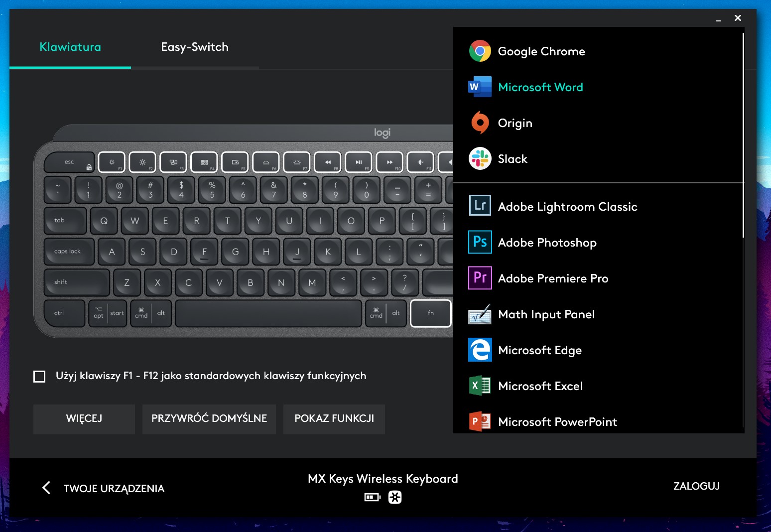Image resolution: width=771 pixels, height=532 pixels.
Task: Select the F3 task view key
Action: (x=173, y=162)
